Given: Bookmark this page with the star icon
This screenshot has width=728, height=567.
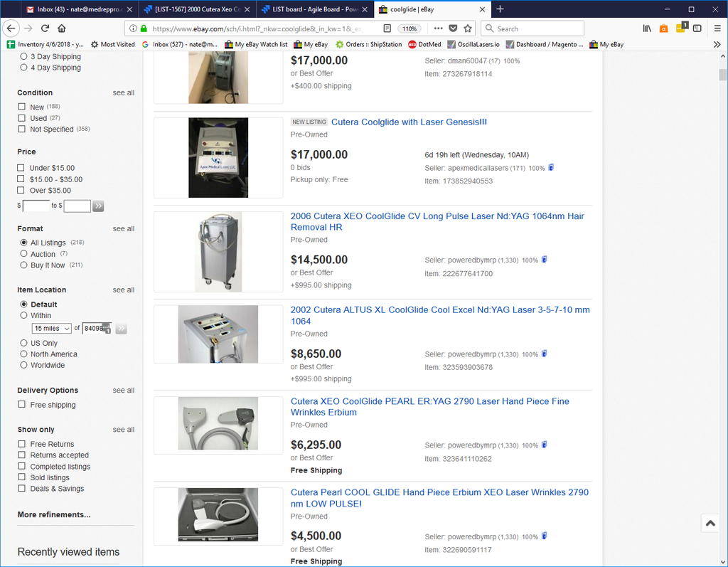Looking at the screenshot, I should 468,28.
